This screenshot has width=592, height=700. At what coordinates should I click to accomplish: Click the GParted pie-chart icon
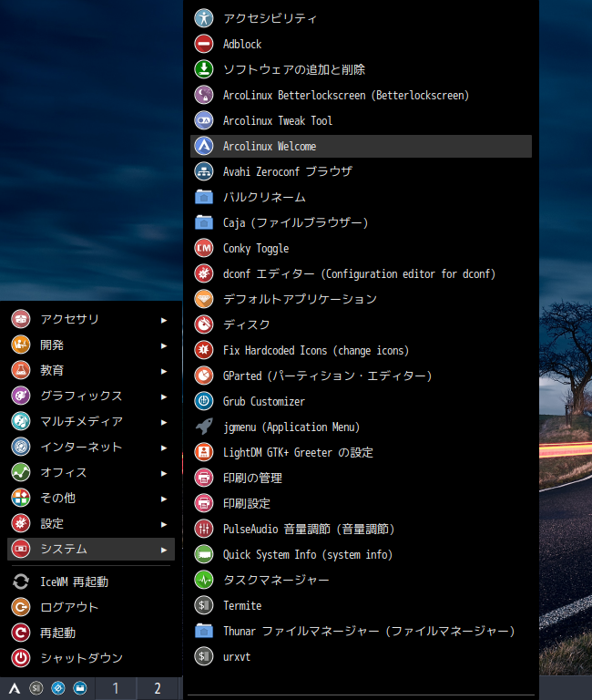(x=204, y=376)
